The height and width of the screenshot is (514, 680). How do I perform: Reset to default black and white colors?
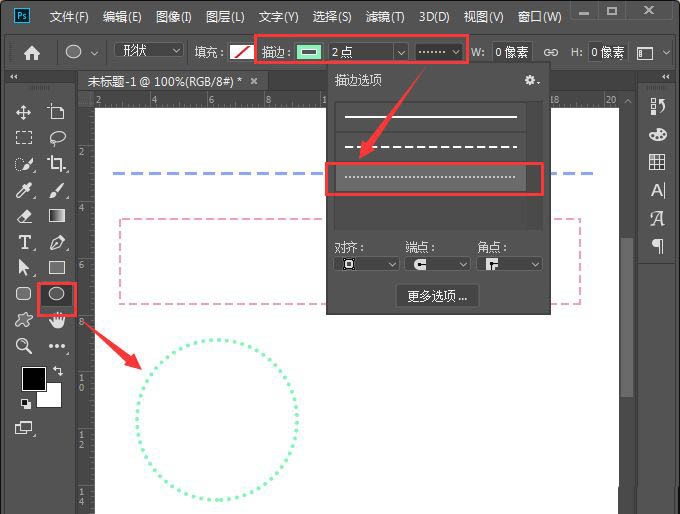click(25, 403)
